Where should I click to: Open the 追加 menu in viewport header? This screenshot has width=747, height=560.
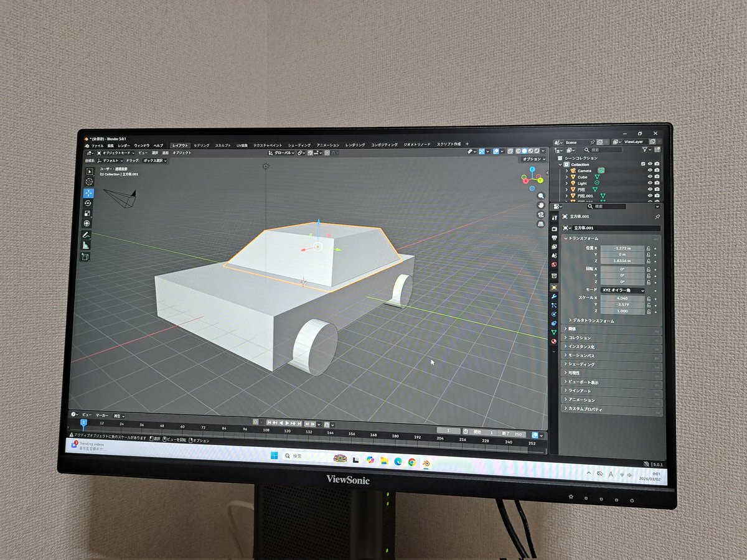pyautogui.click(x=166, y=152)
